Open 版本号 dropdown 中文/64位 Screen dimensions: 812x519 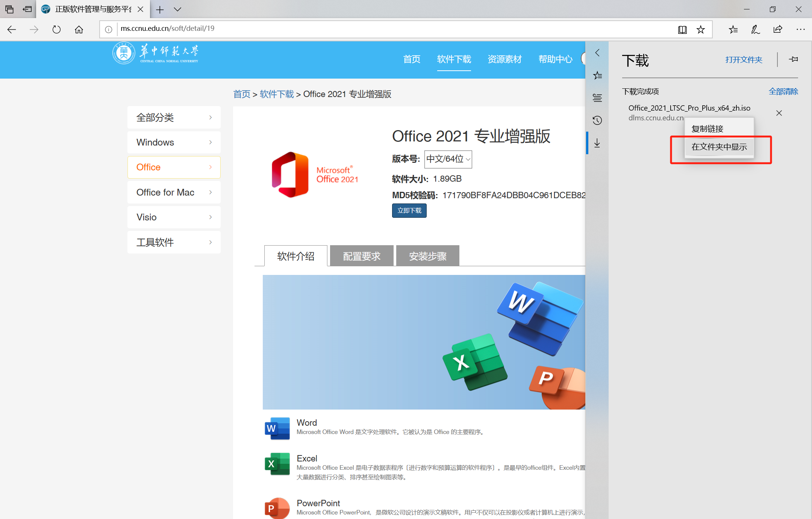(x=448, y=159)
